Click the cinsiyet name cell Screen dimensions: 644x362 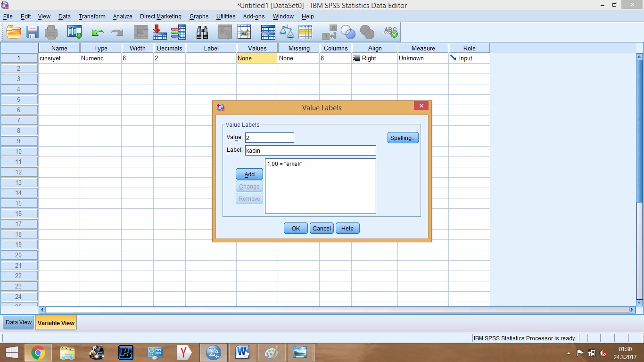59,58
